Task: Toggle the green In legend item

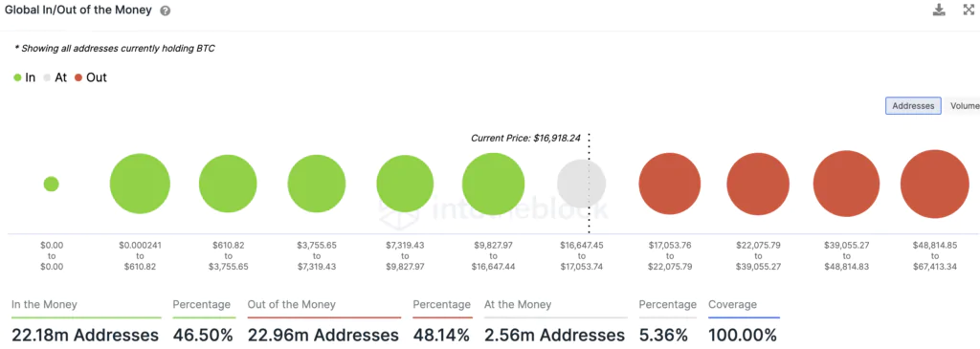Action: [24, 78]
